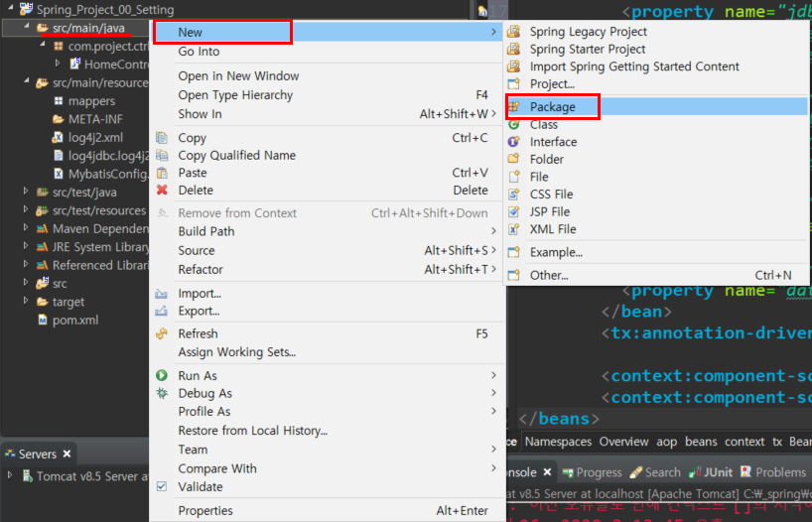Click the Paste clipboard icon
The width and height of the screenshot is (812, 522).
click(162, 173)
